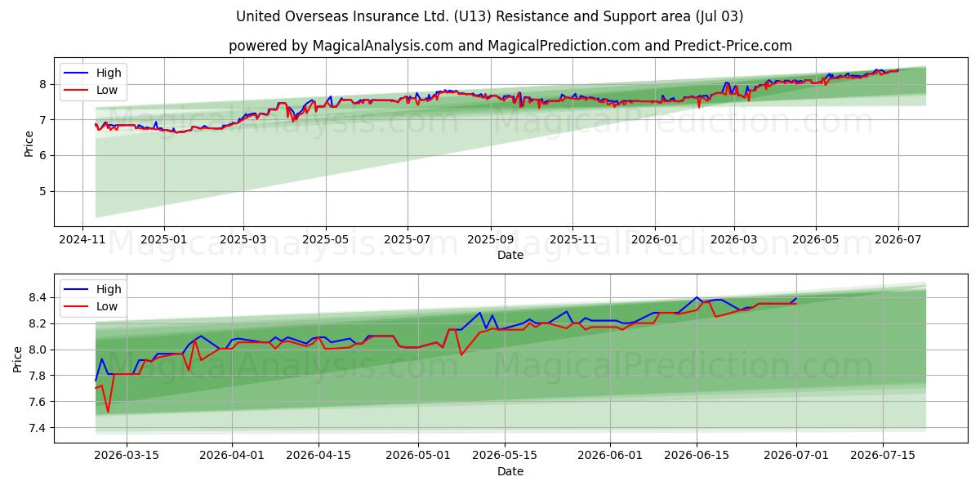Click the '2024-11' x-axis label
Screen dimensions: 980x490
(82, 240)
